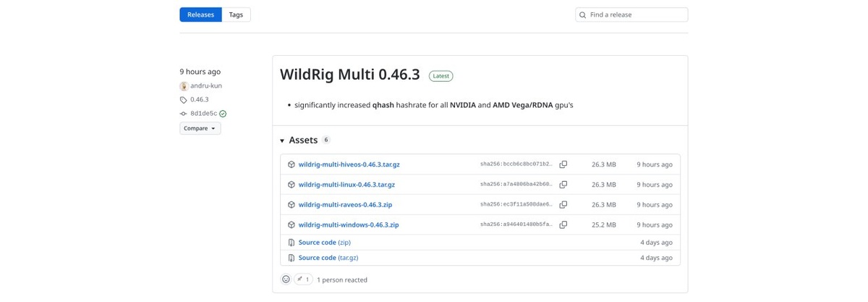The height and width of the screenshot is (302, 868).
Task: Open the 0.46.3 tag link
Action: click(199, 100)
